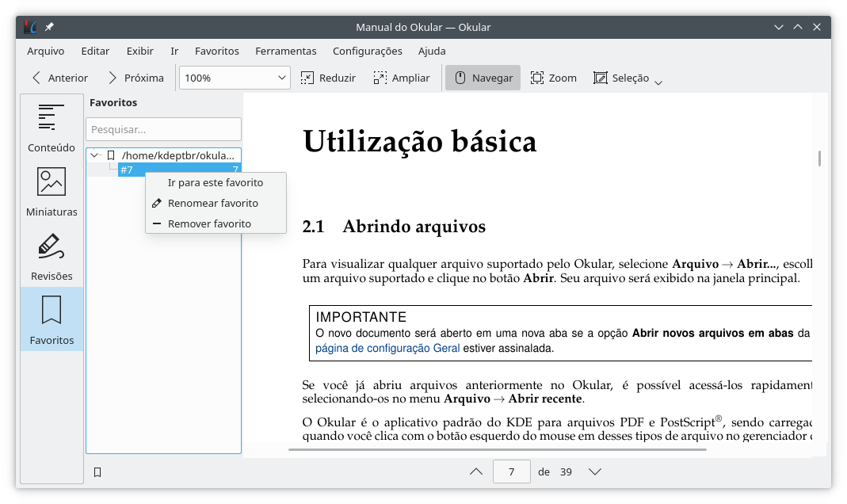Viewport: 847px width, 504px height.
Task: Go to the Próxima page
Action: pyautogui.click(x=135, y=78)
